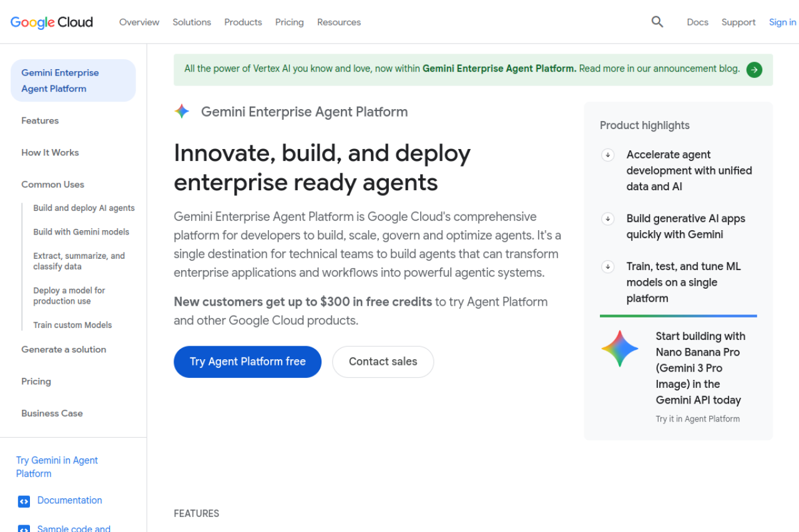
Task: Click the large Gemini star in Nano Banana card
Action: click(x=620, y=349)
